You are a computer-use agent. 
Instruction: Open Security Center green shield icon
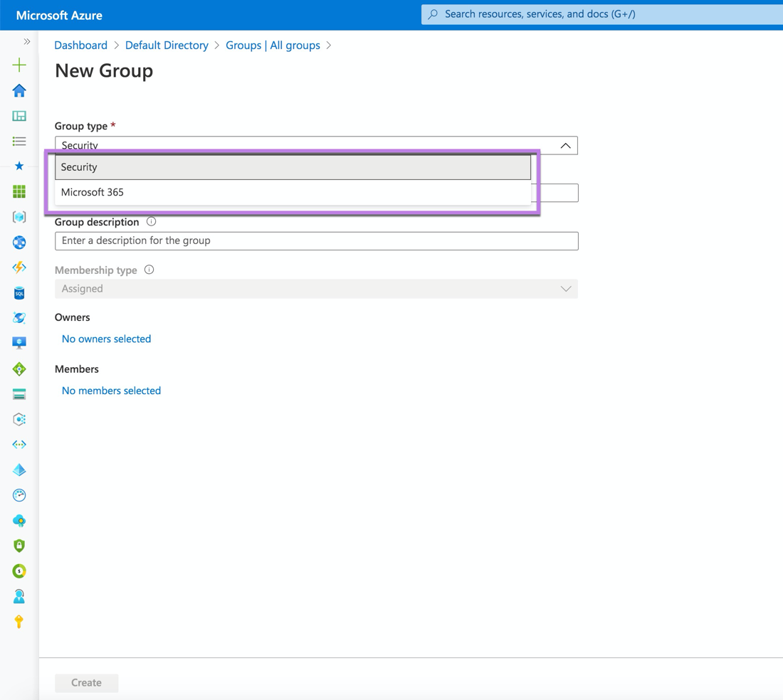19,546
